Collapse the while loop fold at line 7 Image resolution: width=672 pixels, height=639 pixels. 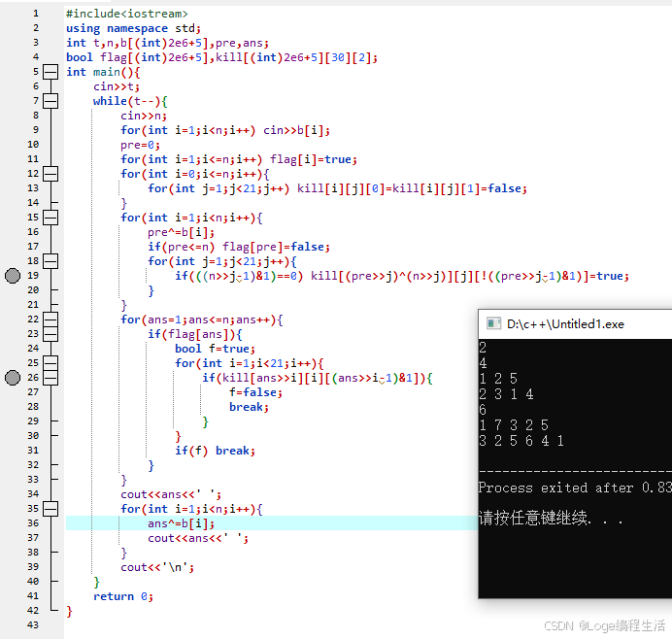click(50, 101)
